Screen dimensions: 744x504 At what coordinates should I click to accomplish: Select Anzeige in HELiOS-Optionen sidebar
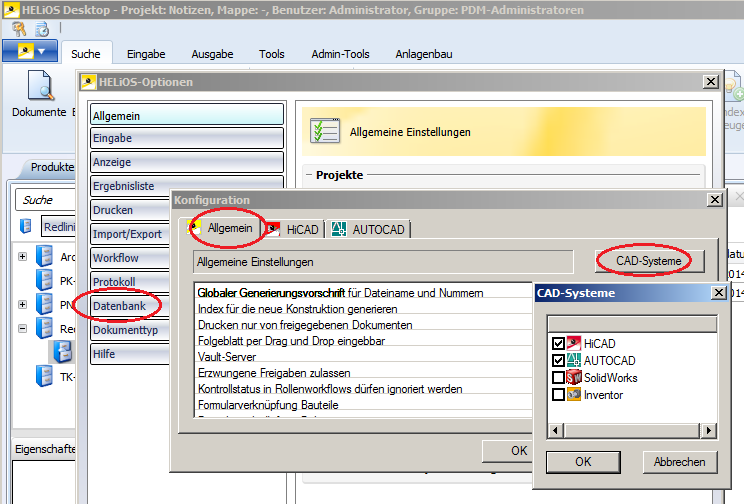click(x=187, y=162)
